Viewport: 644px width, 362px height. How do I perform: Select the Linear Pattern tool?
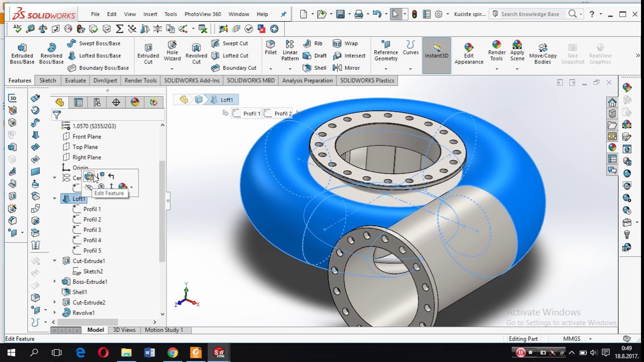(290, 51)
